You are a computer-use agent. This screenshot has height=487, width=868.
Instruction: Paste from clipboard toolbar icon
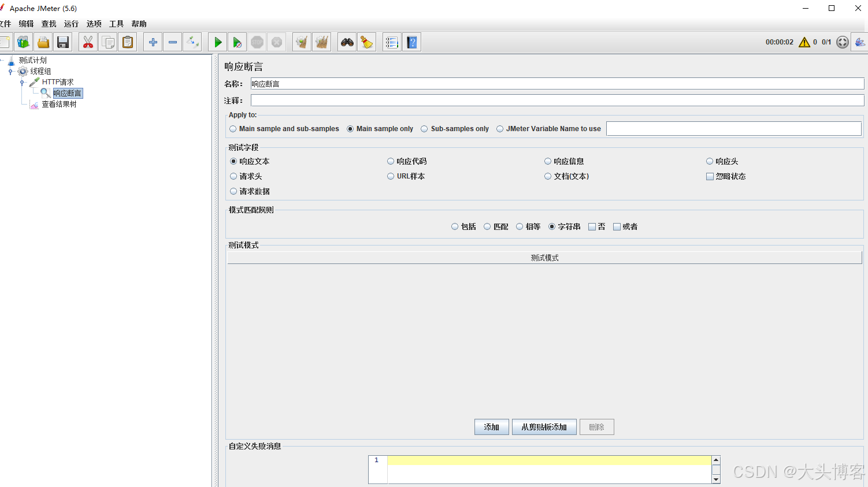128,42
